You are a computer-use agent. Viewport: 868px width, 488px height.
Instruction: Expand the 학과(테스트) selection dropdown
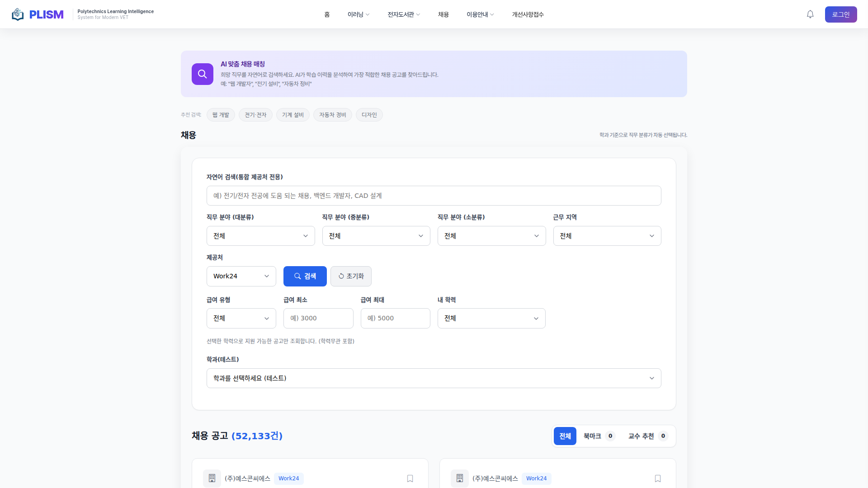(x=434, y=378)
